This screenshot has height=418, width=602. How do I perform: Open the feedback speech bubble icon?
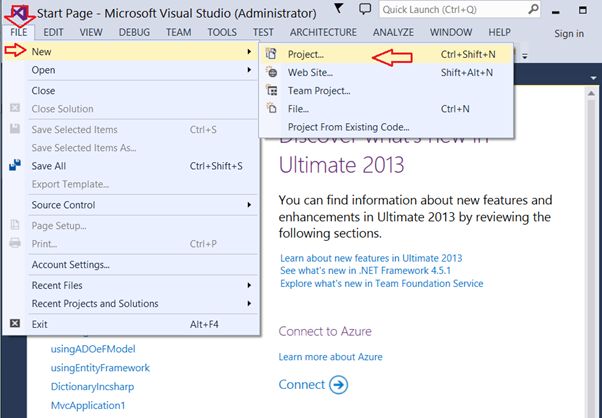[364, 10]
